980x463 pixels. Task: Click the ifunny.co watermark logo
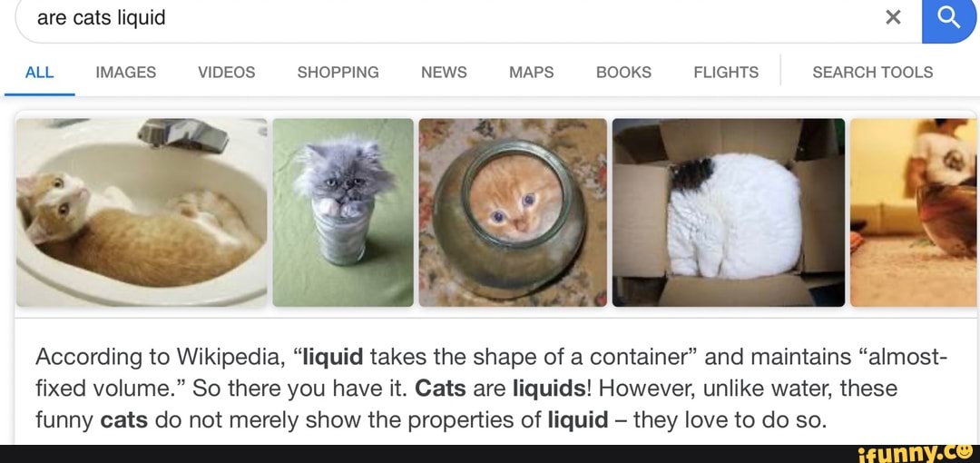click(x=917, y=453)
